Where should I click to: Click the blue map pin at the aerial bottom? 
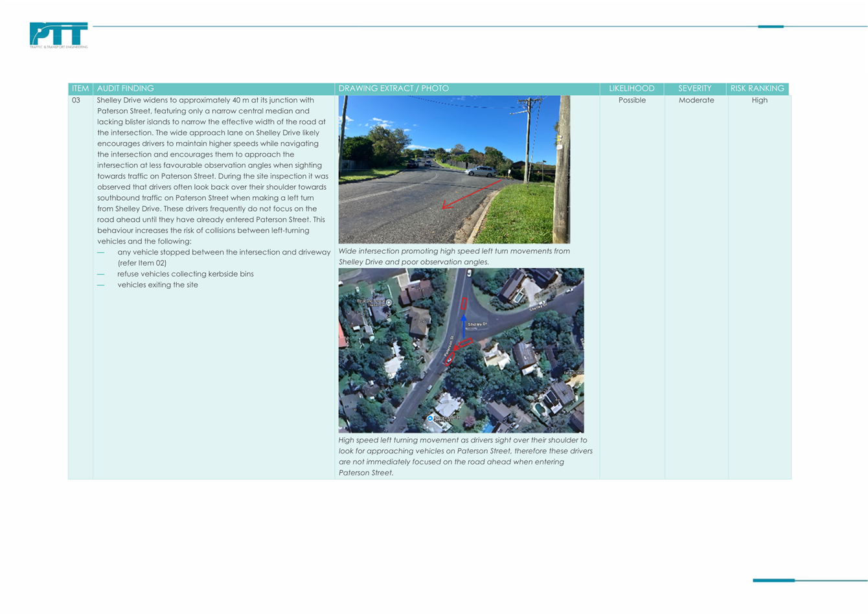(x=430, y=418)
